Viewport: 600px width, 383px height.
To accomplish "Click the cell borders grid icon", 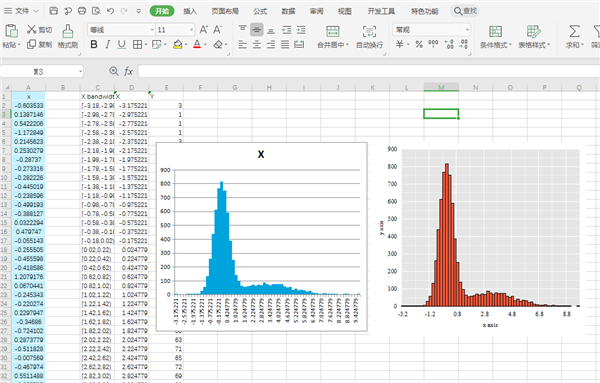I will [x=137, y=45].
